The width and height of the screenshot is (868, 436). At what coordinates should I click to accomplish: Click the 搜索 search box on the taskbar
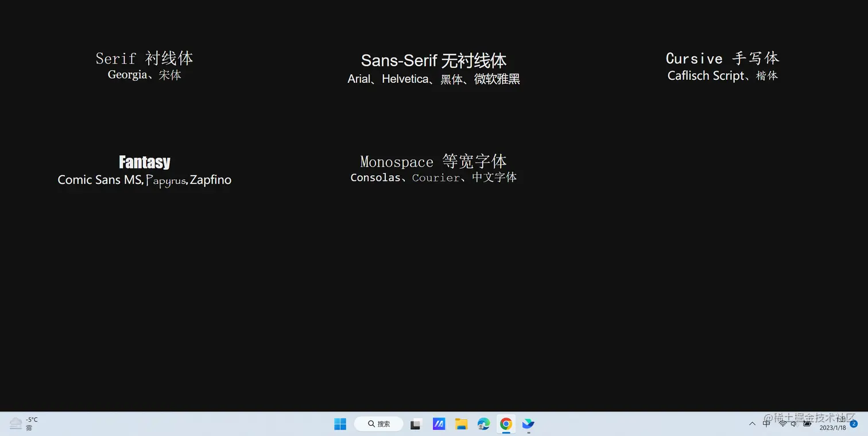(x=378, y=423)
